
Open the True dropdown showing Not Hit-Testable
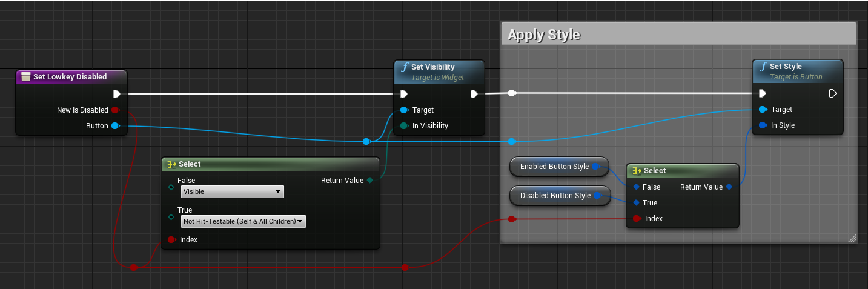[x=243, y=222]
